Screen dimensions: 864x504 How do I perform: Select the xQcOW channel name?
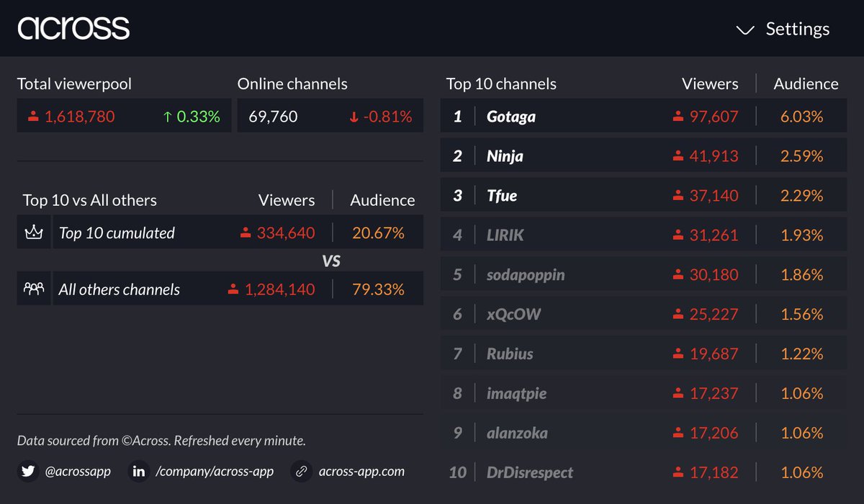(513, 315)
